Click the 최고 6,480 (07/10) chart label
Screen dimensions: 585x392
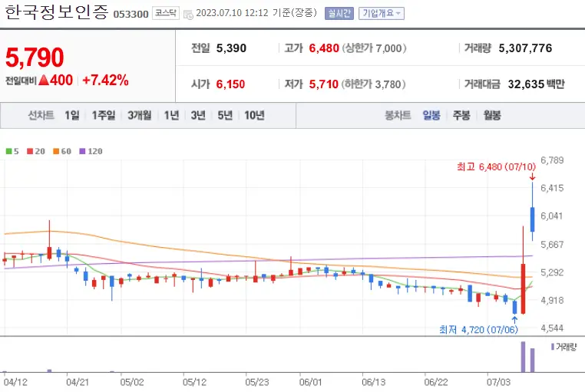[496, 167]
